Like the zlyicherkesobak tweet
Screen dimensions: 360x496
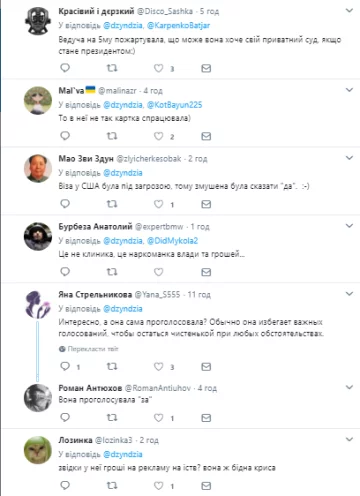click(158, 204)
